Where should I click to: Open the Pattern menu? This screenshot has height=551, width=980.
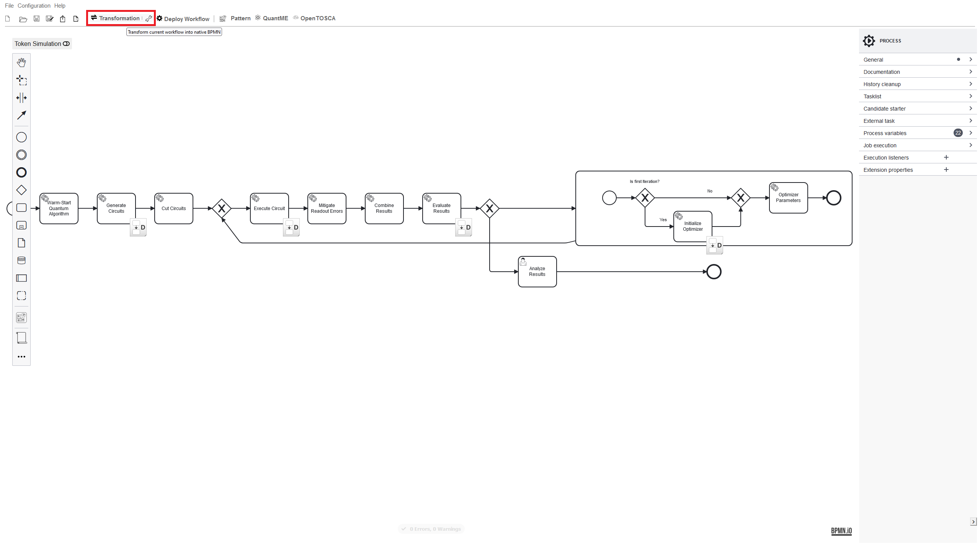pos(240,18)
